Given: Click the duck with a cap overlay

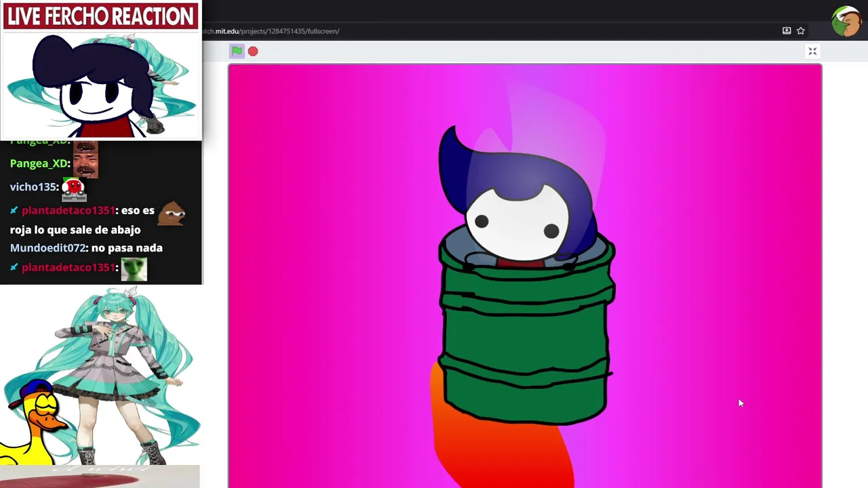Looking at the screenshot, I should [33, 424].
